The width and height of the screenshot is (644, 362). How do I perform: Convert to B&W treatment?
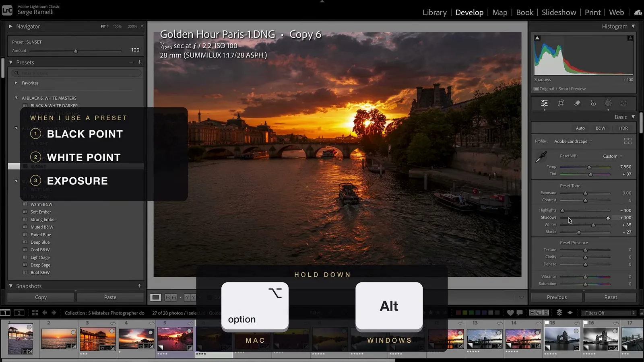[601, 128]
